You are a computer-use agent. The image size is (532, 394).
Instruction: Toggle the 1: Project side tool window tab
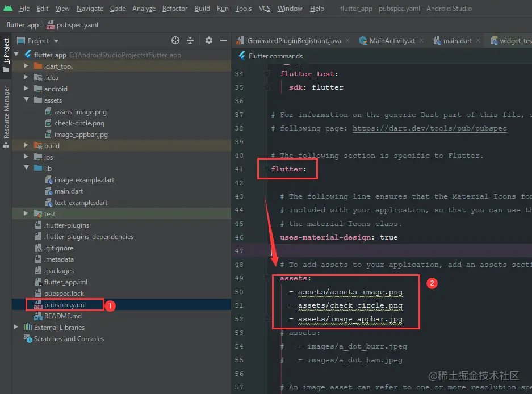pyautogui.click(x=6, y=55)
